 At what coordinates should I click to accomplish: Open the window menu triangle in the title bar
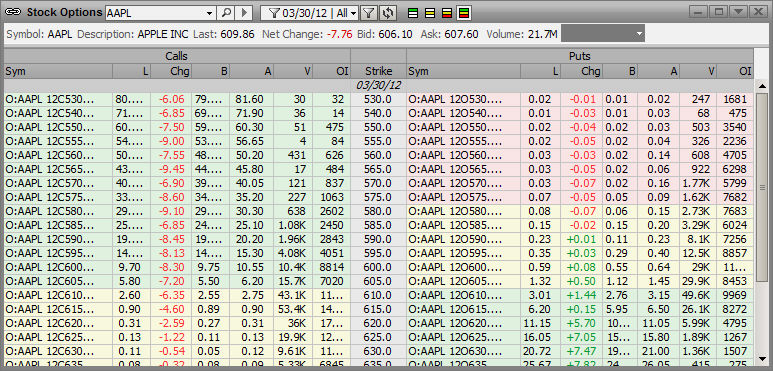(x=738, y=12)
